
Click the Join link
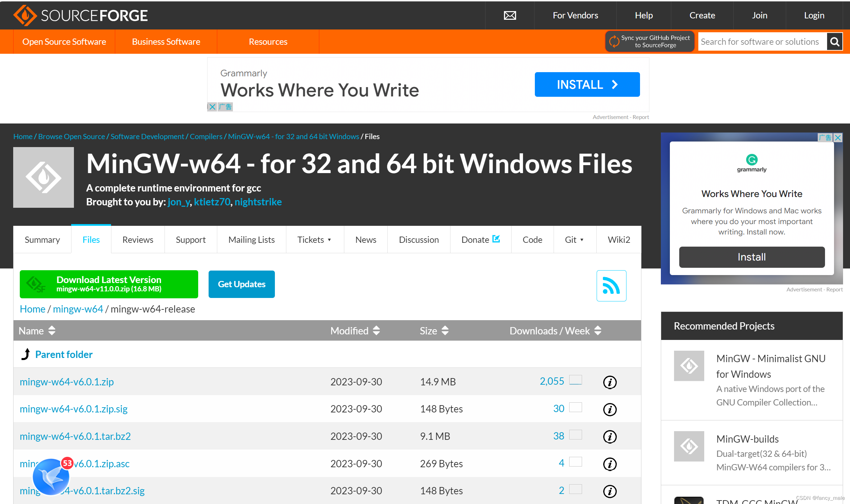(759, 15)
